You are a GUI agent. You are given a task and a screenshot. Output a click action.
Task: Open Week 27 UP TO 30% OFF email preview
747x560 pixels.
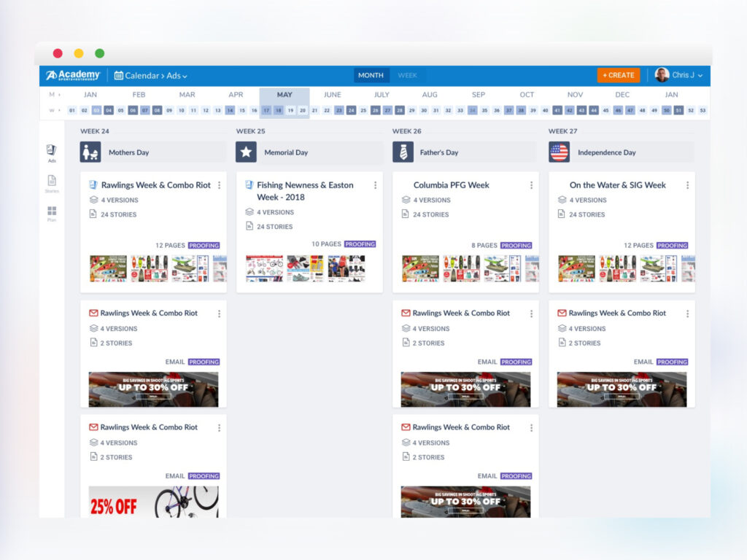[622, 389]
